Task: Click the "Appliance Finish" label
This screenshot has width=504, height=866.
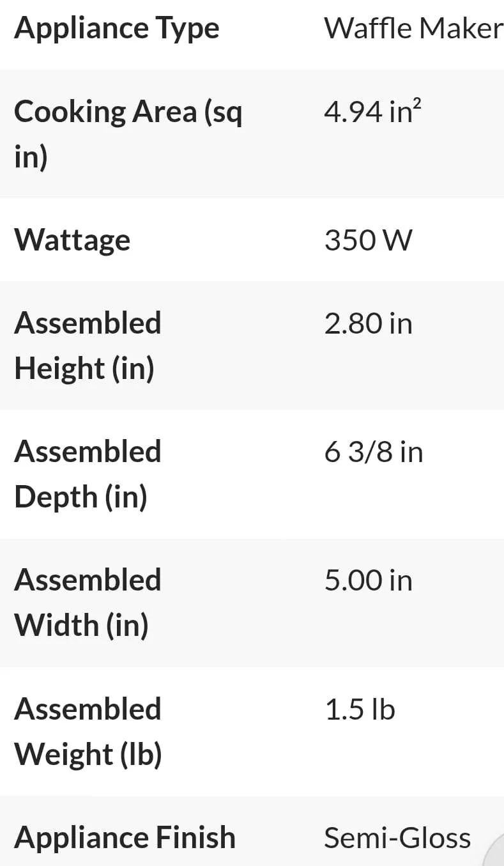Action: 125,837
